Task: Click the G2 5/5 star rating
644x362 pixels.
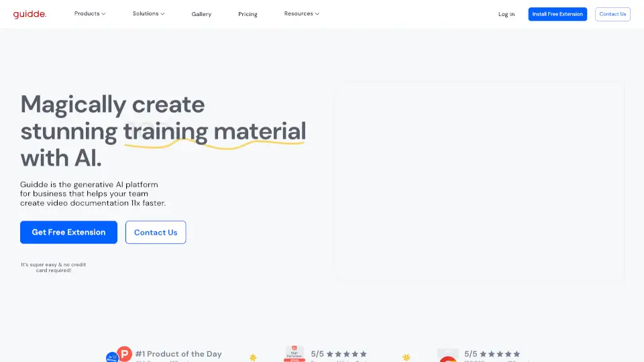Action: click(339, 354)
